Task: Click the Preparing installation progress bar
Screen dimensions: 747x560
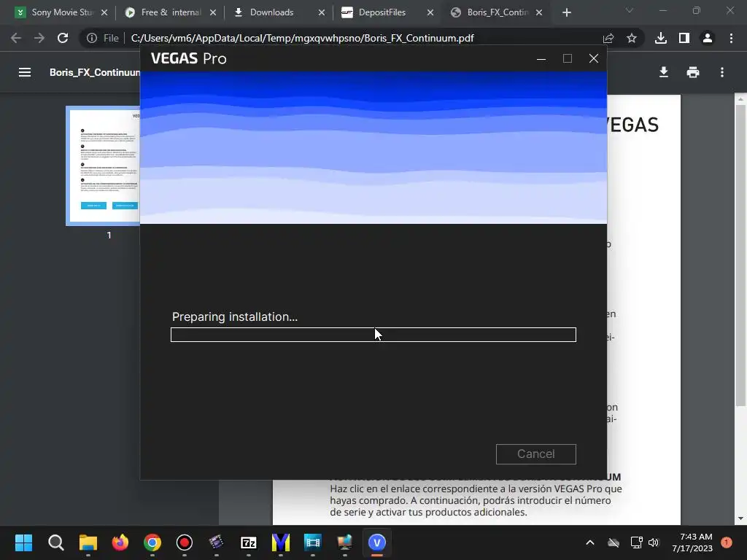Action: click(373, 335)
